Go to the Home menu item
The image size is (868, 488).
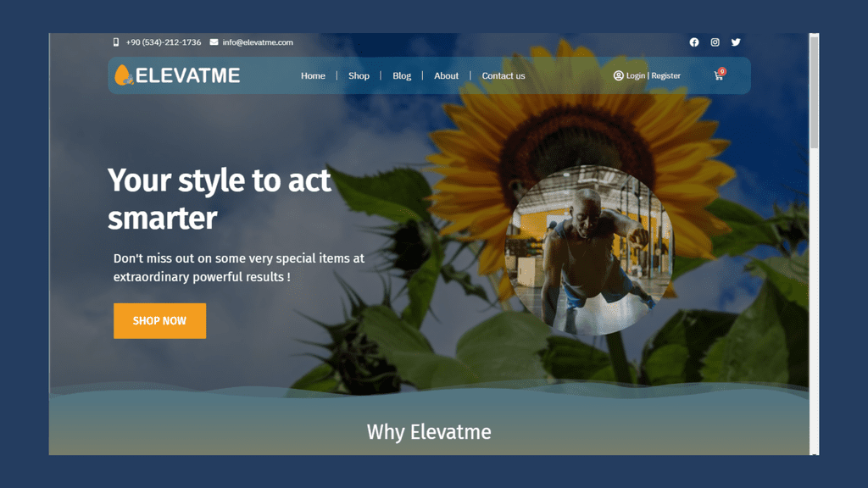(x=313, y=75)
